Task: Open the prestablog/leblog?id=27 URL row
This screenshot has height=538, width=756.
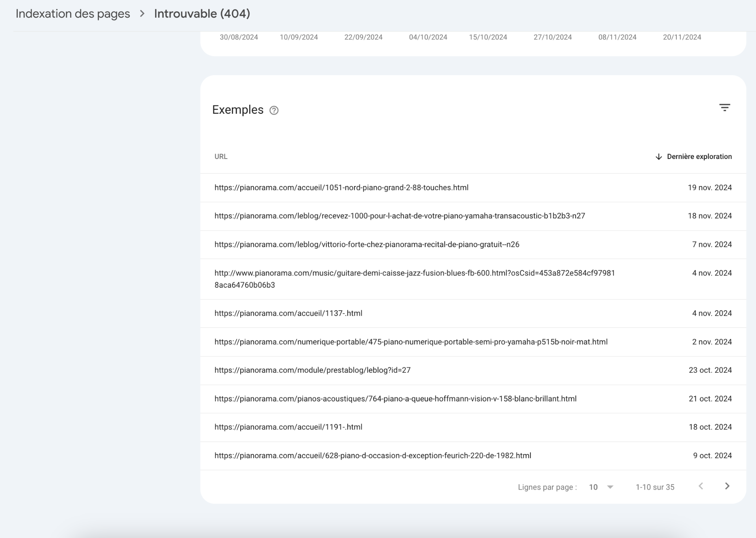Action: [x=312, y=370]
